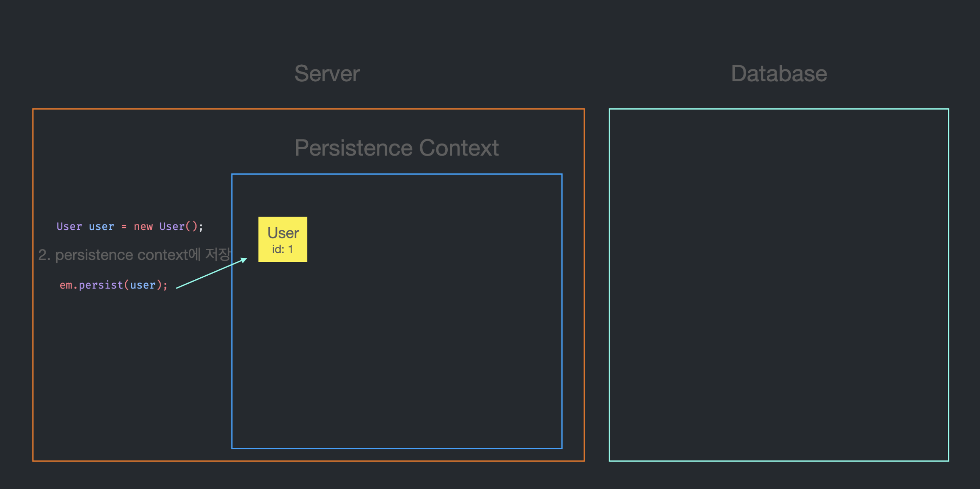Click the yellow User entity box
980x489 pixels.
point(283,239)
